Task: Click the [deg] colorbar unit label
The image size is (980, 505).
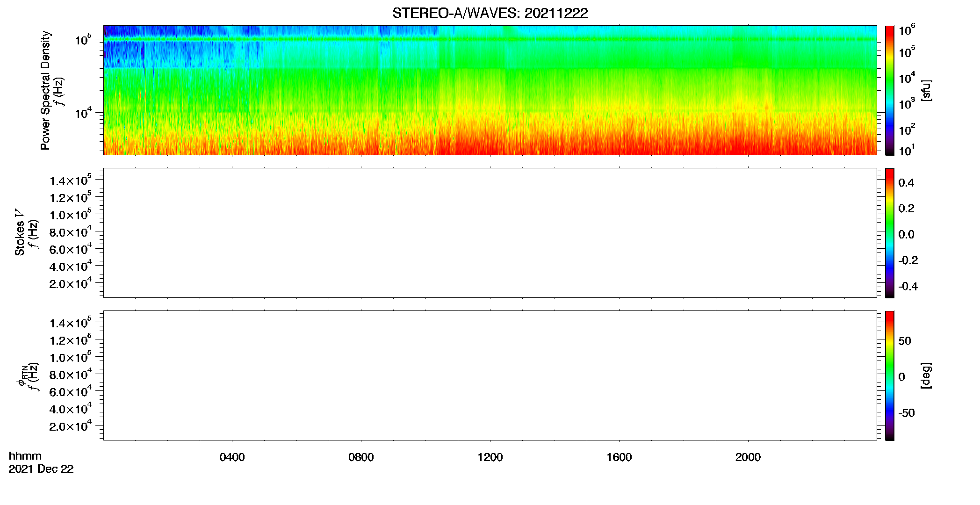Action: tap(926, 375)
